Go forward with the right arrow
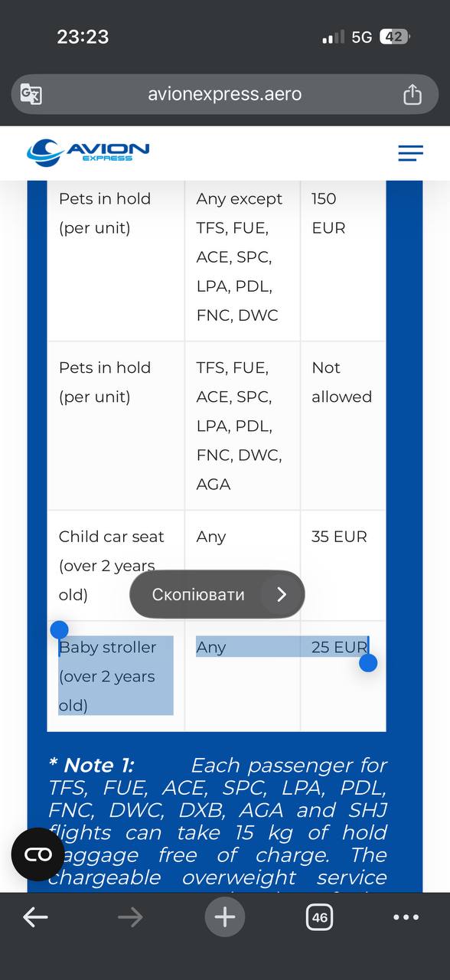Screen dimensions: 450x980 click(x=130, y=917)
